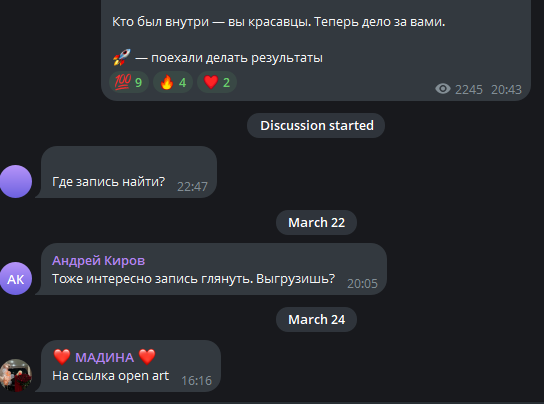544x404 pixels.
Task: Click the Андрей Киров sender name
Action: (x=99, y=260)
